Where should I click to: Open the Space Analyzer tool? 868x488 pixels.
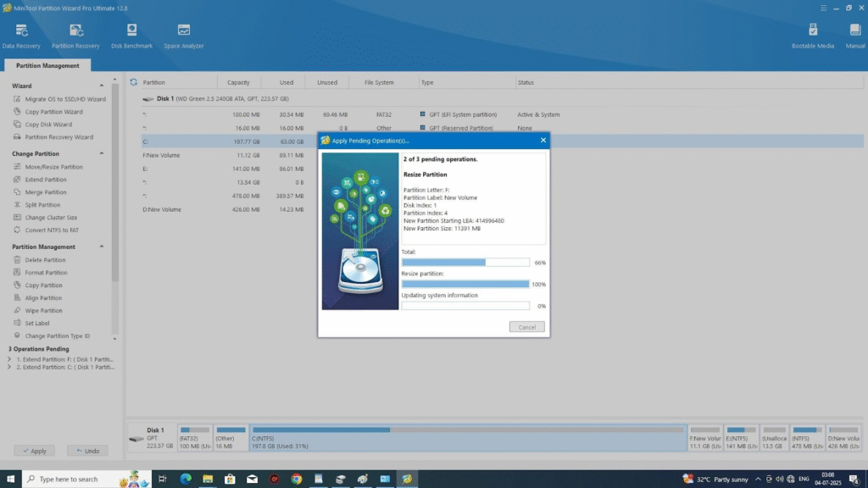184,36
